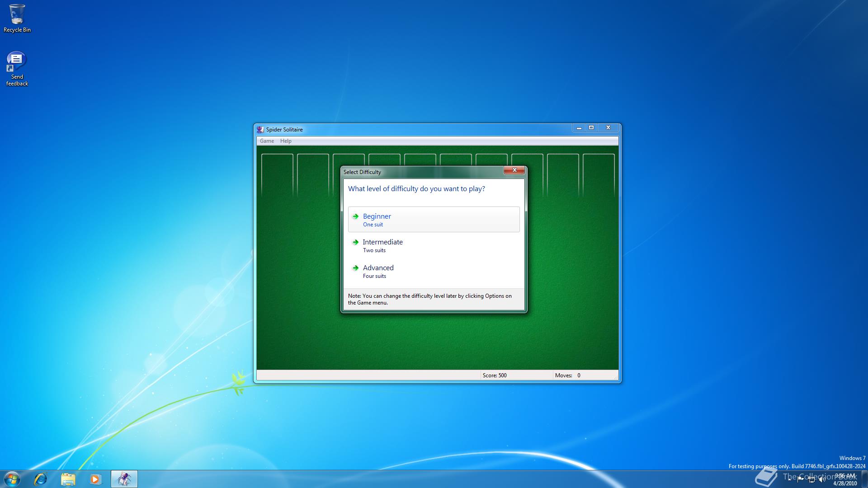868x488 pixels.
Task: Open the Help menu
Action: point(286,141)
